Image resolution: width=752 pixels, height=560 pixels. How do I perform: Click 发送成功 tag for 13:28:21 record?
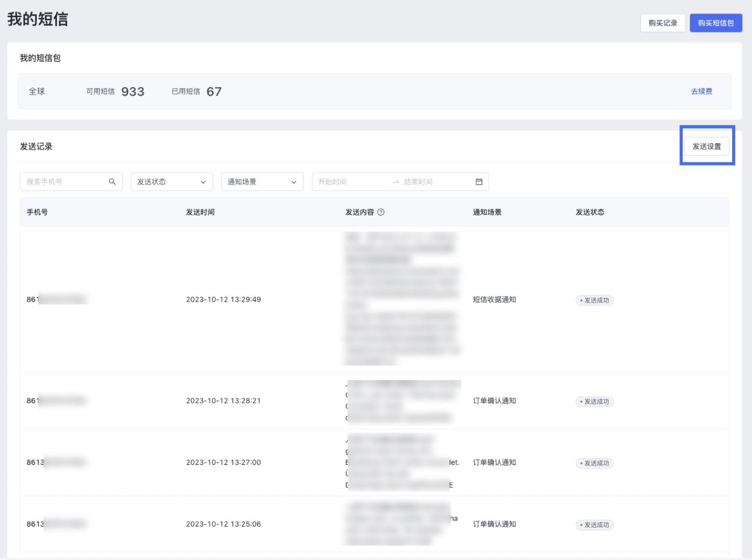595,402
